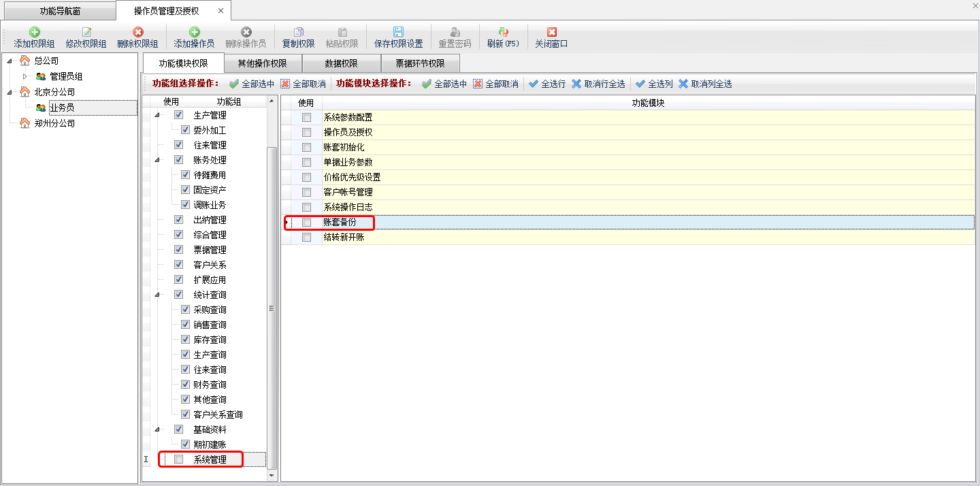Uncheck the 出纳管理 function group checkbox

click(x=179, y=220)
